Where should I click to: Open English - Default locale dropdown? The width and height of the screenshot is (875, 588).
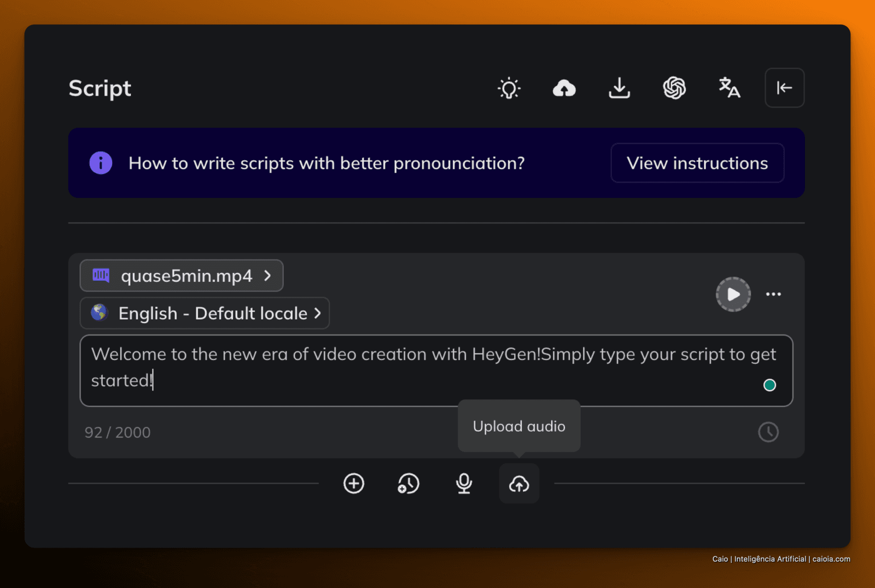click(x=205, y=313)
